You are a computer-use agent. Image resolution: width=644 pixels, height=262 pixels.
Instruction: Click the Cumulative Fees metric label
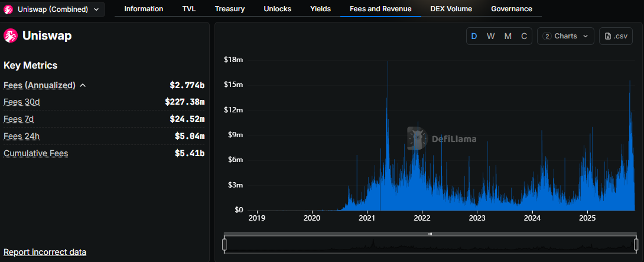pos(35,153)
